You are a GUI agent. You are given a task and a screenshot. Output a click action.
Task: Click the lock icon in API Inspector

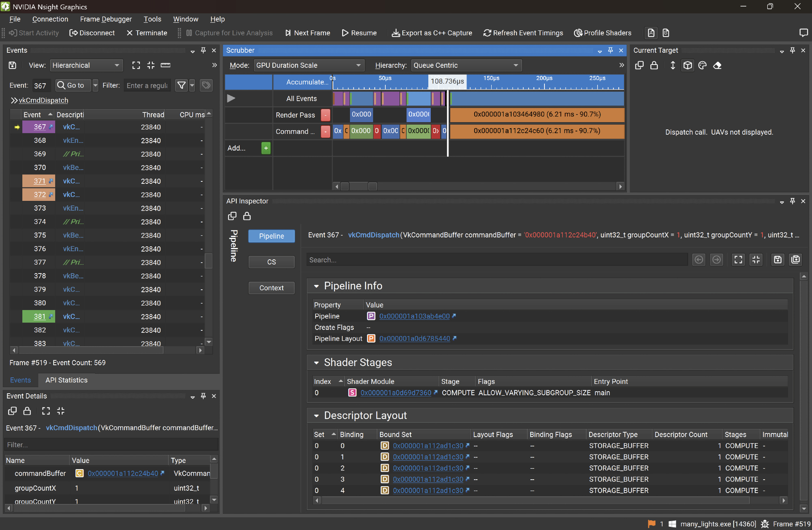click(x=247, y=216)
